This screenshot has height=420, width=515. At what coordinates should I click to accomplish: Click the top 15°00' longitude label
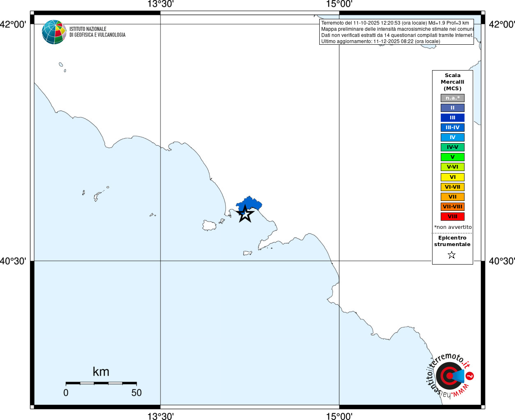[x=339, y=4]
